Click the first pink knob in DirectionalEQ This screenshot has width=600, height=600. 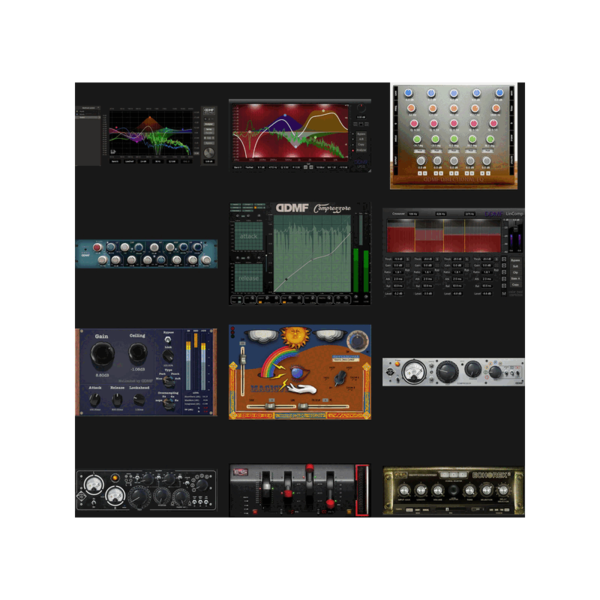point(414,124)
